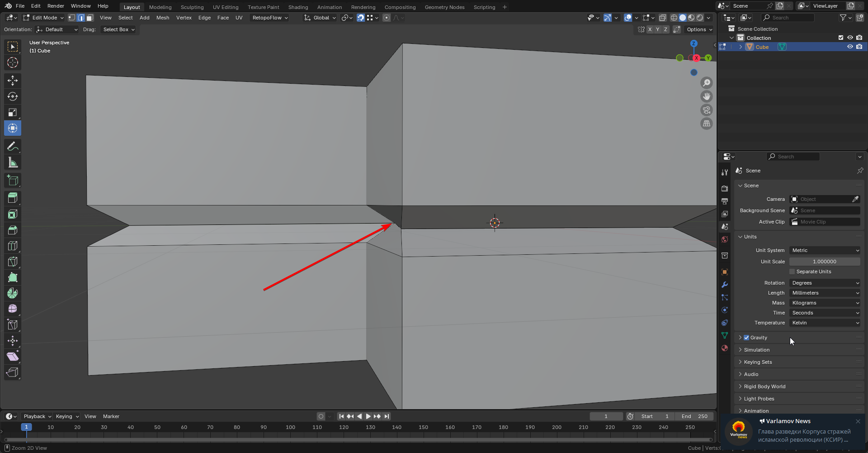Select the Shear tool
The width and height of the screenshot is (868, 453).
[x=13, y=357]
